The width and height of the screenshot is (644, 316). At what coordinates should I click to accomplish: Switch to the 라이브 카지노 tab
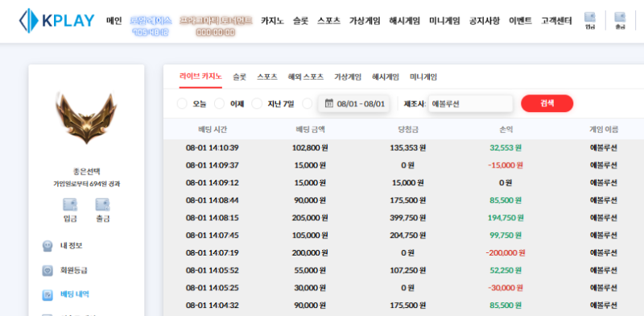click(x=200, y=77)
